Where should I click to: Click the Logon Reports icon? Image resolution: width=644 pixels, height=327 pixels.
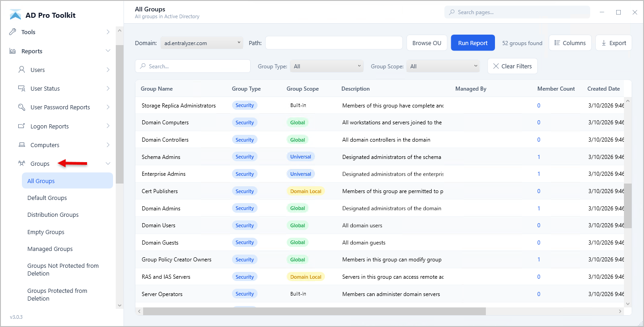(21, 126)
